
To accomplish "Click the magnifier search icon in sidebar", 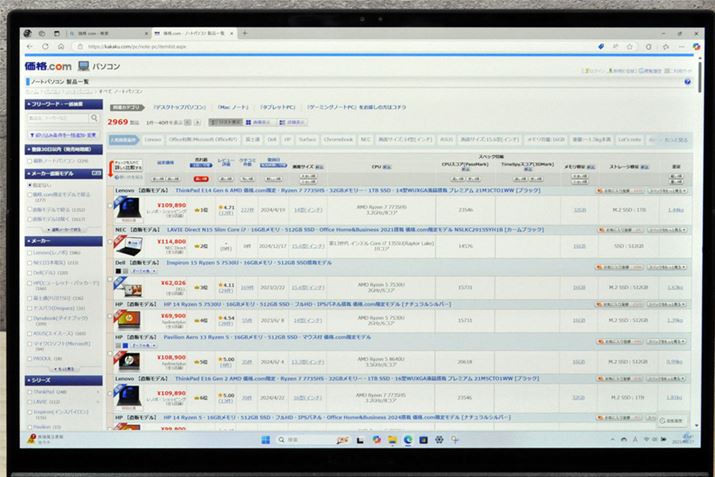I will 96,119.
